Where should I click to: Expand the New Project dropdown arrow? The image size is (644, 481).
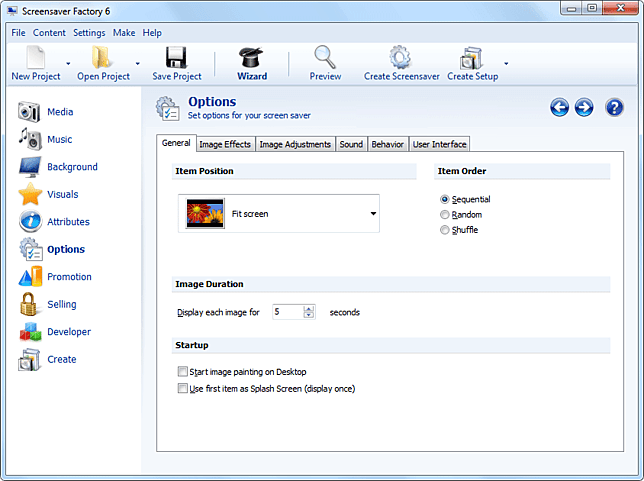[x=68, y=64]
